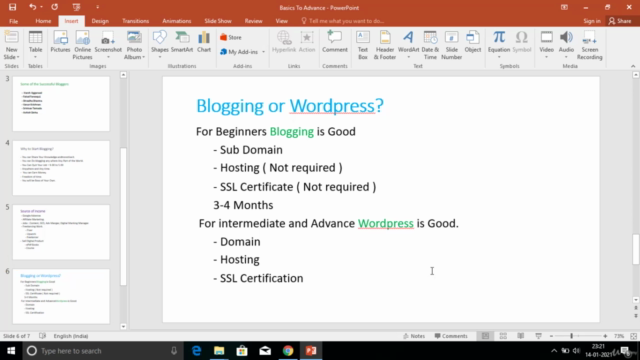This screenshot has width=640, height=360.
Task: Insert a New Slide
Action: click(11, 45)
